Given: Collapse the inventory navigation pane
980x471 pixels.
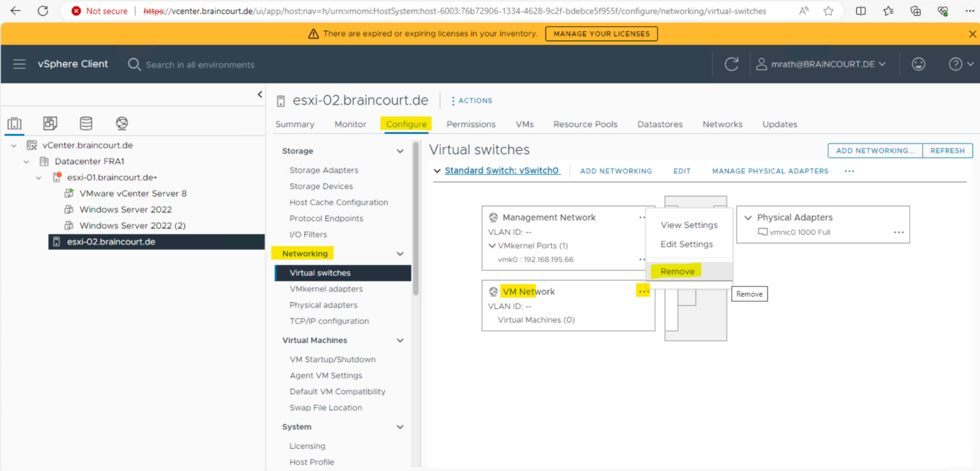Looking at the screenshot, I should tap(260, 94).
